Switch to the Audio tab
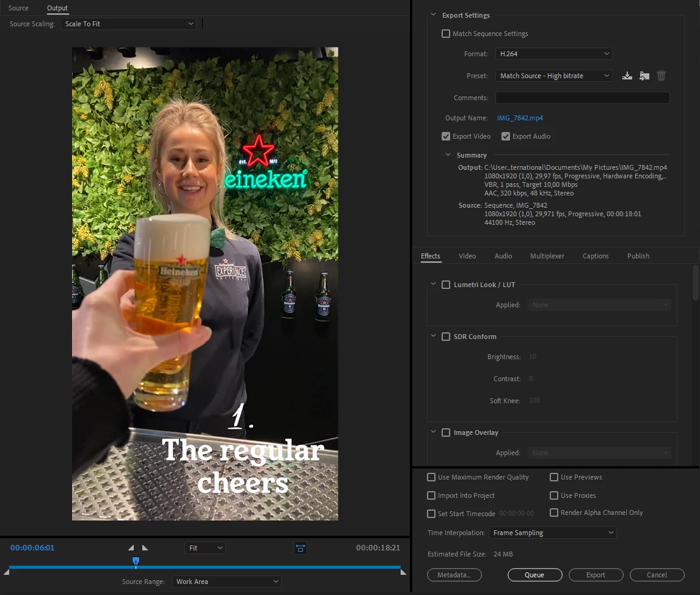This screenshot has height=595, width=700. click(503, 256)
